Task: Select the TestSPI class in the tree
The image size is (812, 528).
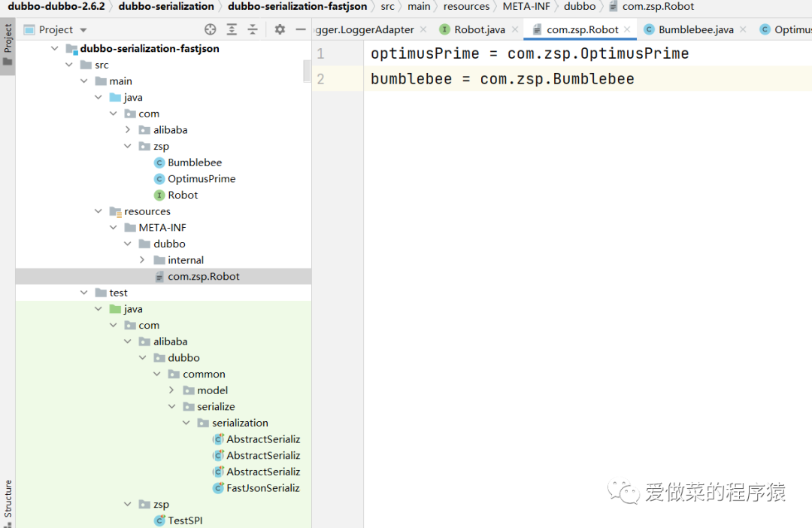Action: pos(185,520)
